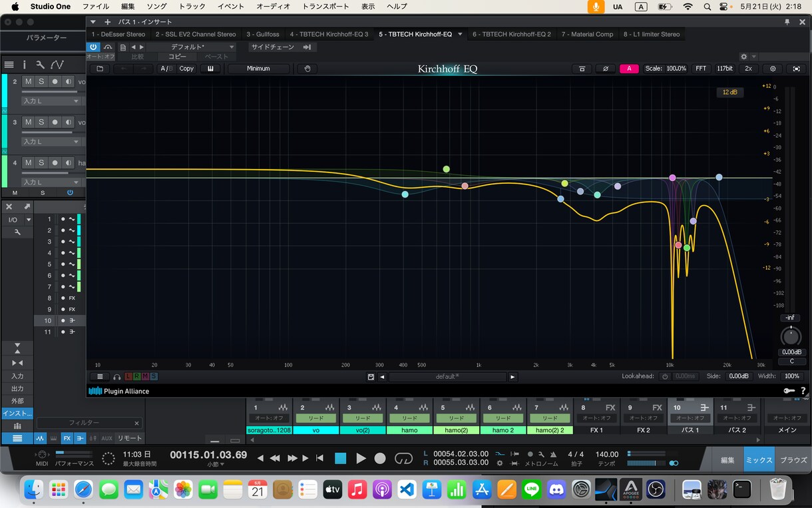Screen dimensions: 812x508
Task: Select the L channel mode button
Action: 129,377
